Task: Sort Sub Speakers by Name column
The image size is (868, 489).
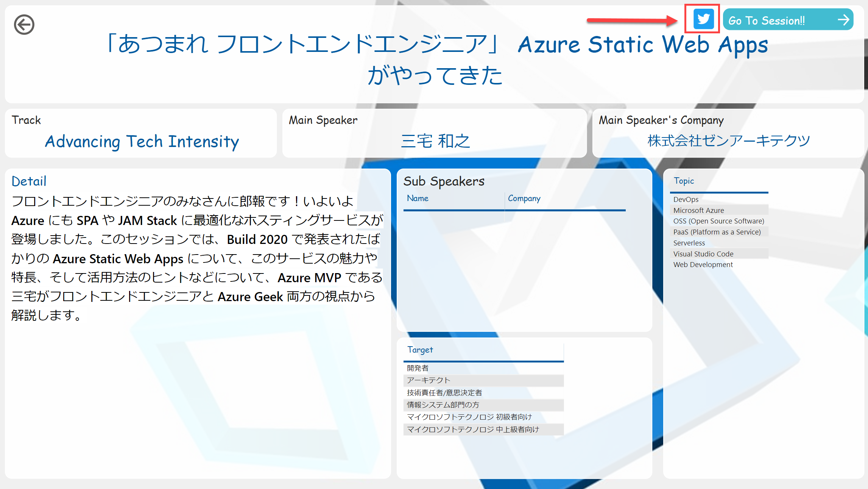Action: tap(418, 198)
